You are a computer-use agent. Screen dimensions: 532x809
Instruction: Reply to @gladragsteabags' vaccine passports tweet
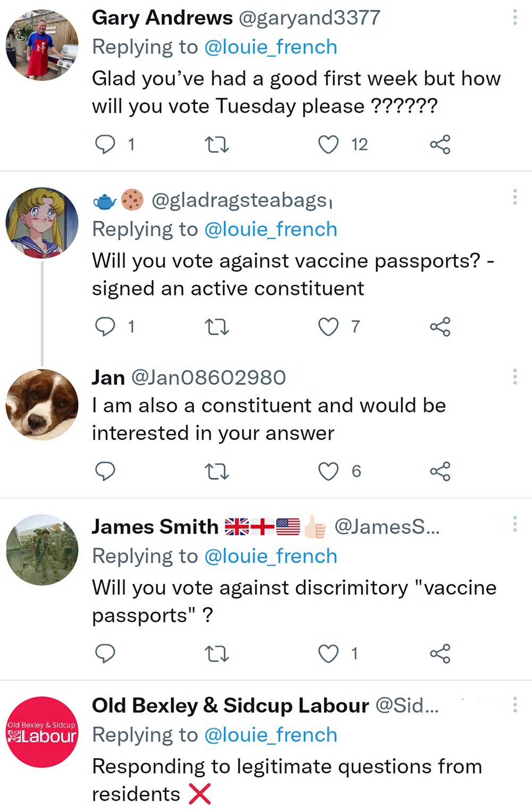pyautogui.click(x=105, y=326)
